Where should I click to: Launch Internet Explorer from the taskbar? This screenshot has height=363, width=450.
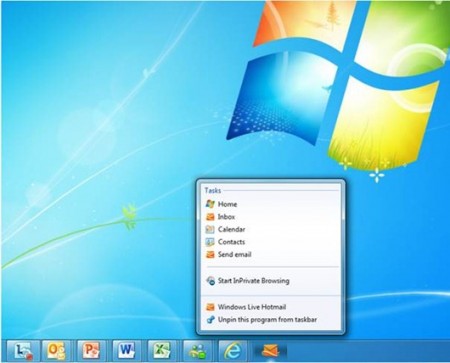[x=234, y=351]
